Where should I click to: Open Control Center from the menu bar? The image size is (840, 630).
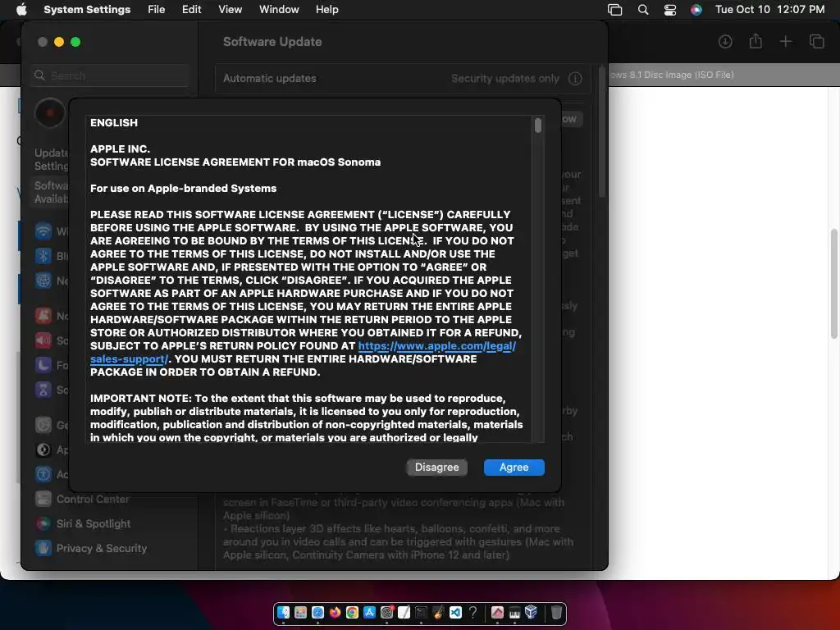pos(669,10)
